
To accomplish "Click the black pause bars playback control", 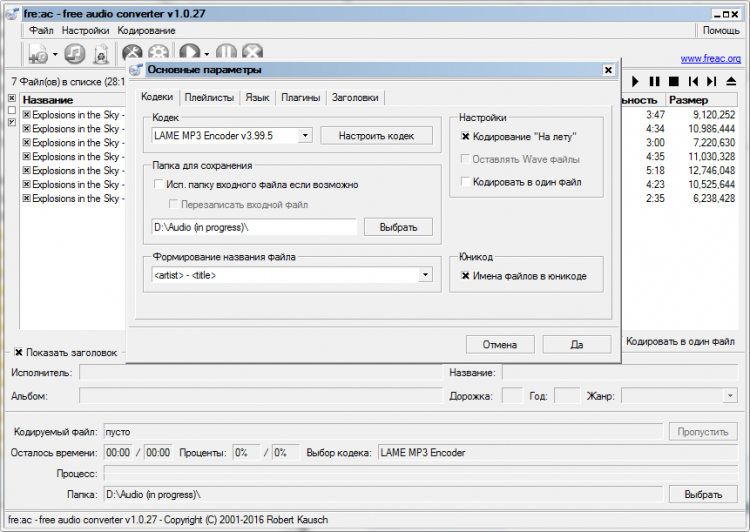I will pyautogui.click(x=654, y=81).
